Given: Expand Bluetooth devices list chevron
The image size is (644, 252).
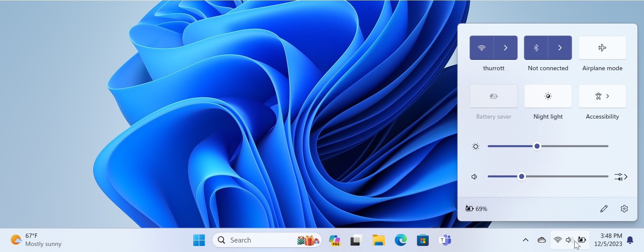Looking at the screenshot, I should point(560,48).
